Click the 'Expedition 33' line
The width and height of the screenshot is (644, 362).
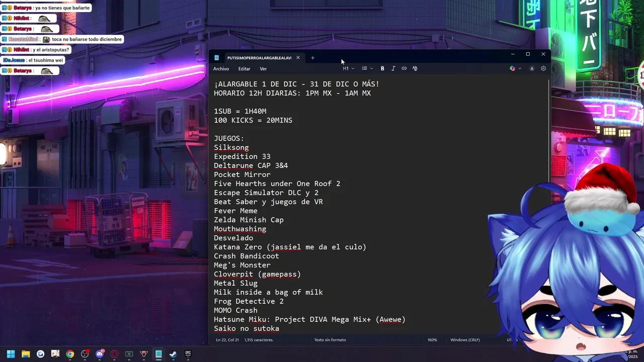pos(242,156)
